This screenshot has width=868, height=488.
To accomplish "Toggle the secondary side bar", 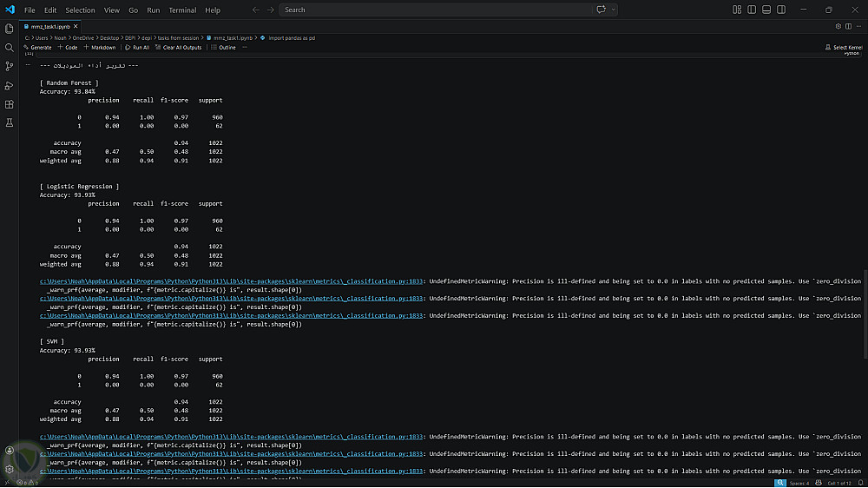I will point(781,10).
